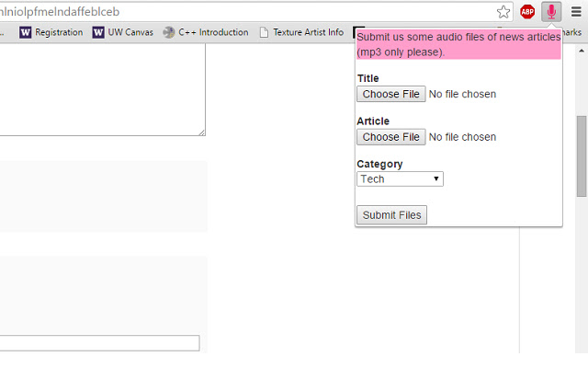The image size is (588, 368).
Task: Open the Chrome hamburger menu
Action: click(576, 12)
